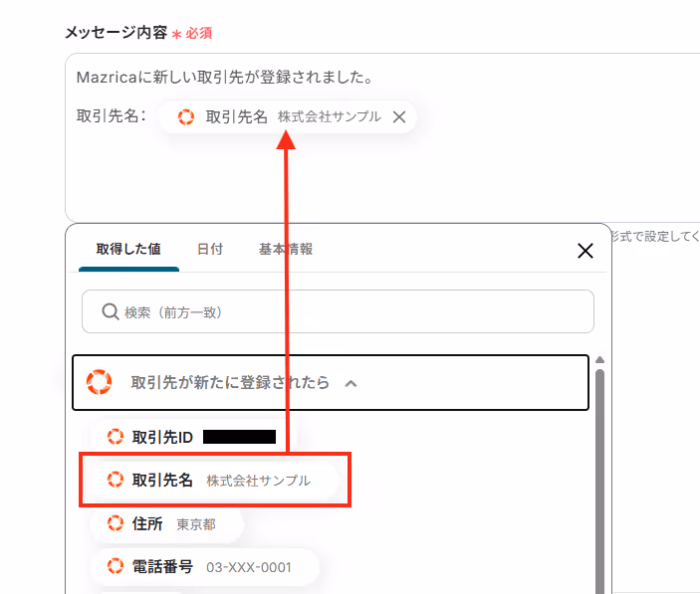This screenshot has width=700, height=594.
Task: Close the 取得した値 picker panel
Action: pyautogui.click(x=584, y=250)
